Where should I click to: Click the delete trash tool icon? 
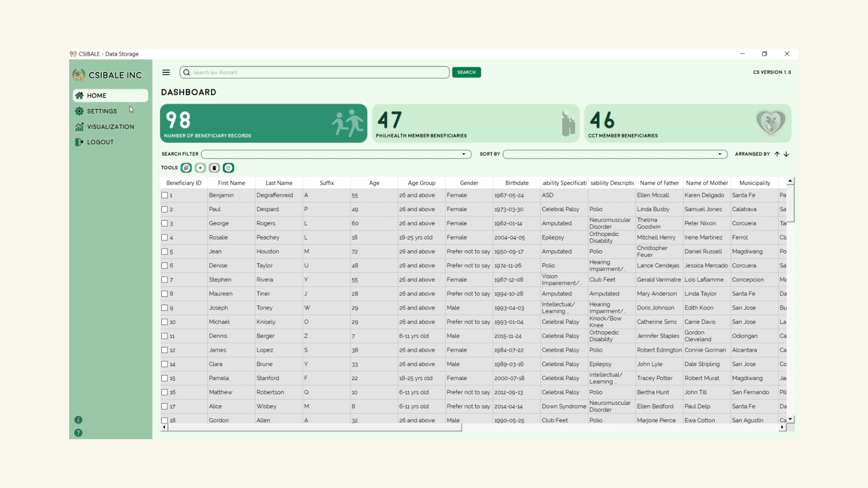(x=214, y=168)
